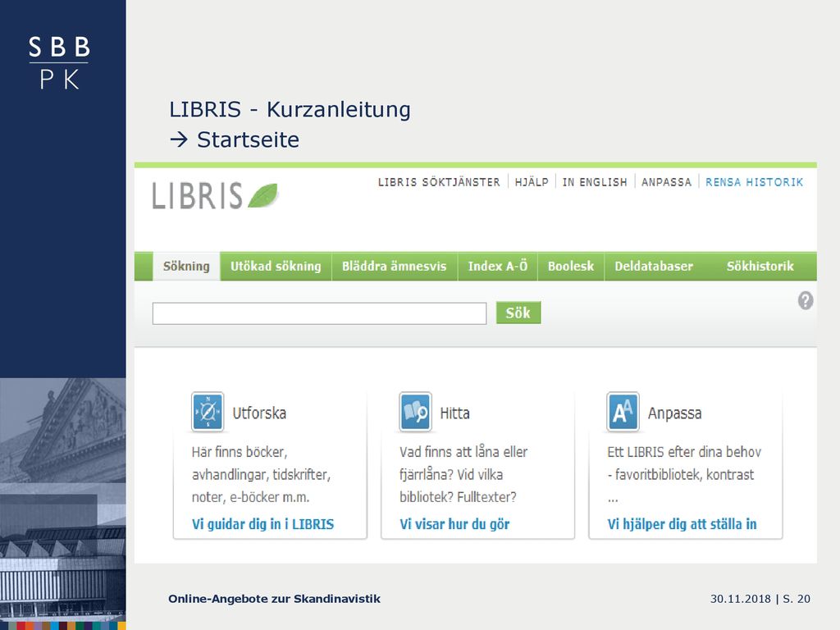Open the Deldatabaser tab
This screenshot has height=630, width=840.
[654, 267]
